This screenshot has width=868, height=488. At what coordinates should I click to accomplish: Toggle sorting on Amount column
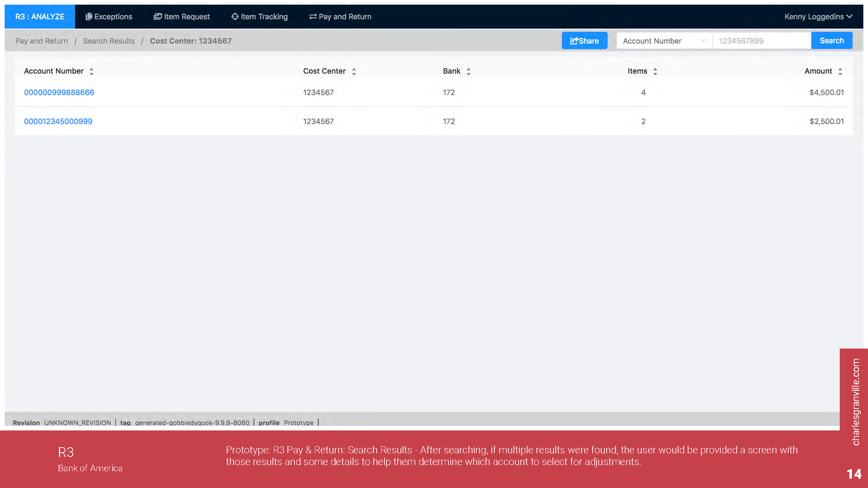click(x=840, y=71)
